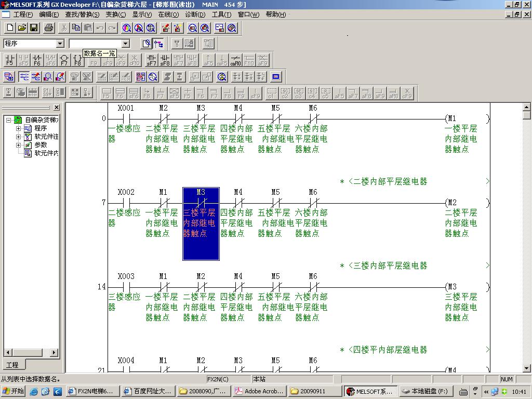Insert normally closed contact F6
The width and height of the screenshot is (532, 399).
pyautogui.click(x=37, y=60)
